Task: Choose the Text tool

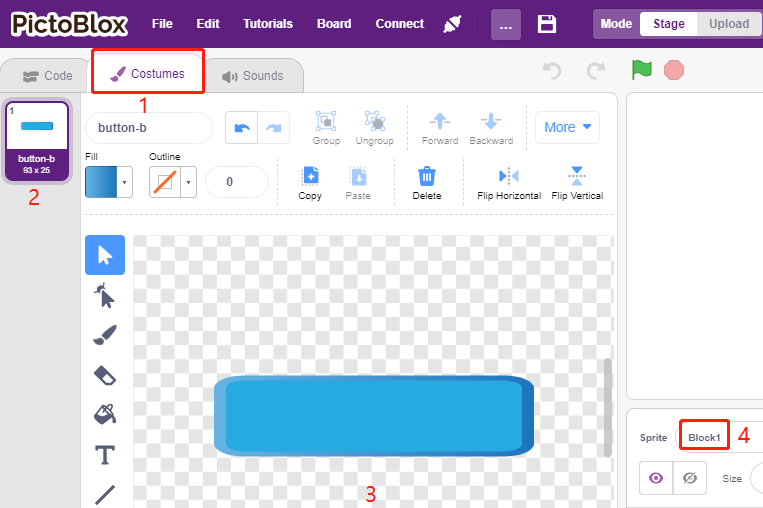Action: coord(105,455)
